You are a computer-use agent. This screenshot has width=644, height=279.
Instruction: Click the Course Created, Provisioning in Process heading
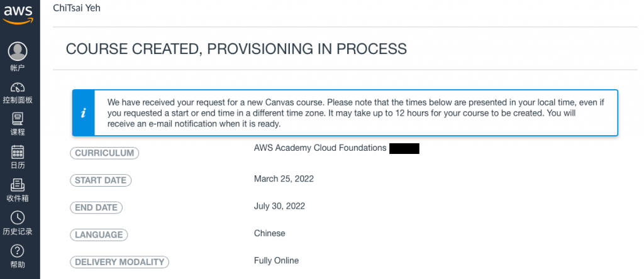[236, 49]
